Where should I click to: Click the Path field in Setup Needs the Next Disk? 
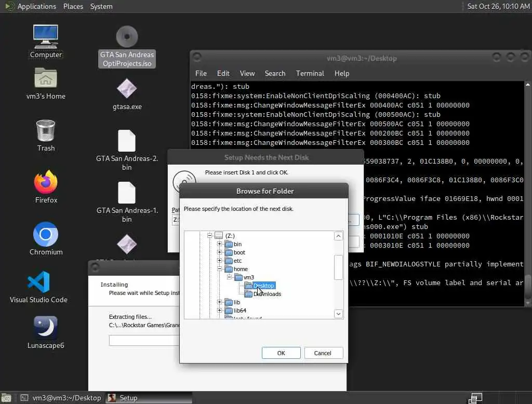[176, 220]
